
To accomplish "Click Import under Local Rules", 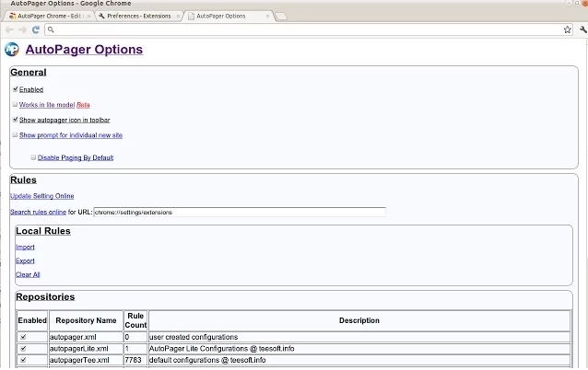I will pos(25,248).
